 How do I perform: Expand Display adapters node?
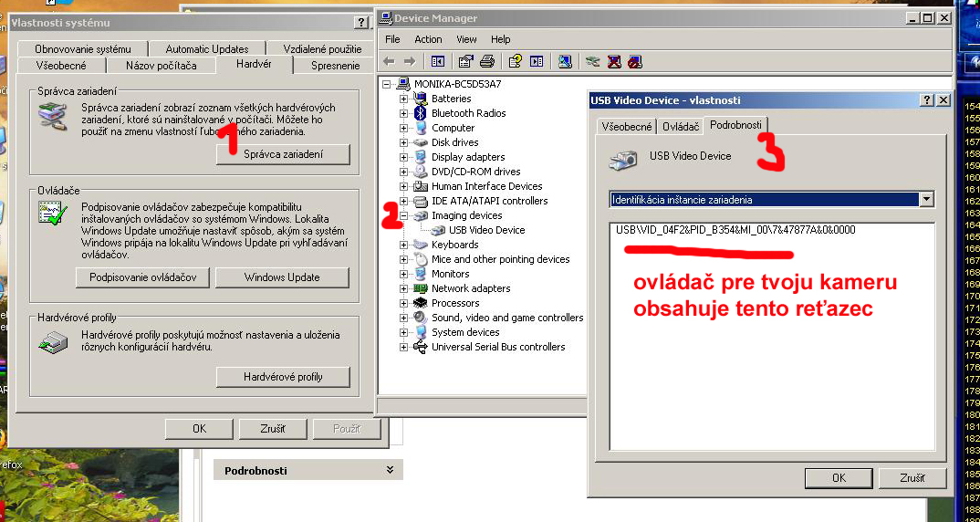(403, 157)
